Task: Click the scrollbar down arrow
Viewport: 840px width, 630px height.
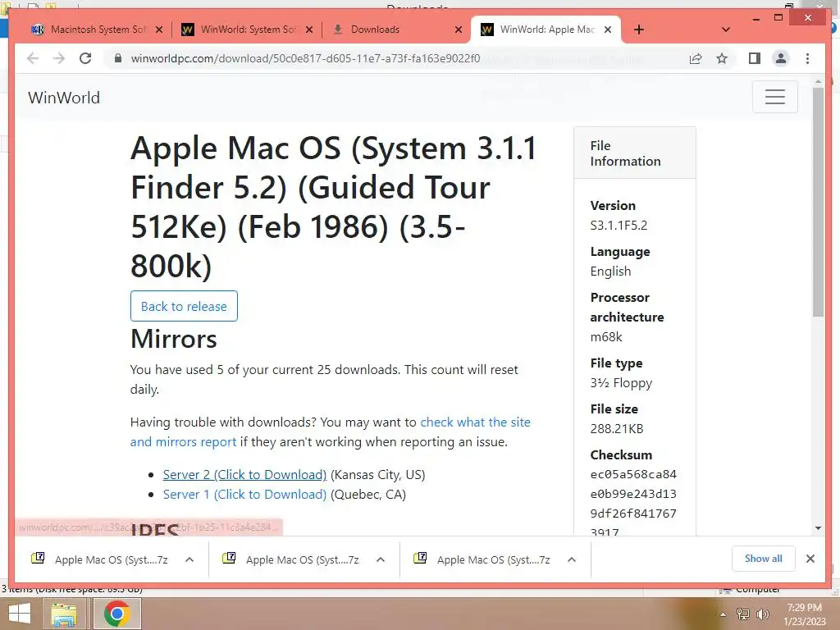Action: [x=818, y=528]
